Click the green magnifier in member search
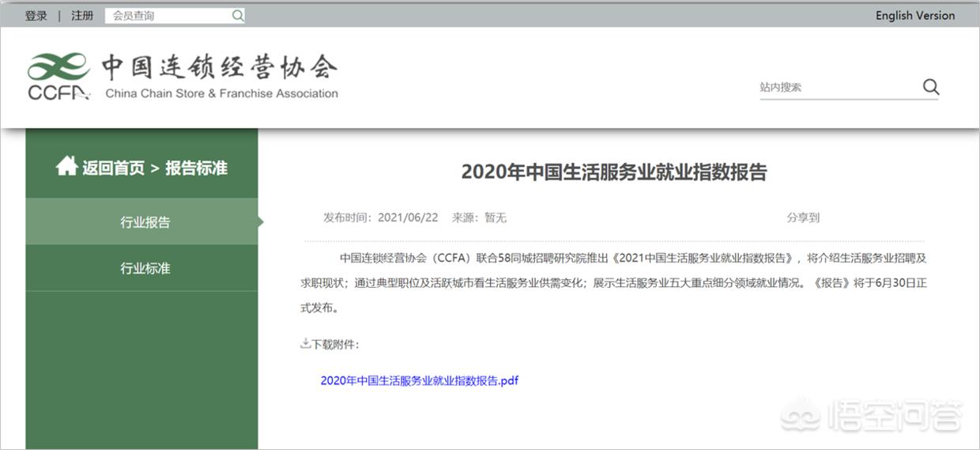980x450 pixels. point(237,16)
